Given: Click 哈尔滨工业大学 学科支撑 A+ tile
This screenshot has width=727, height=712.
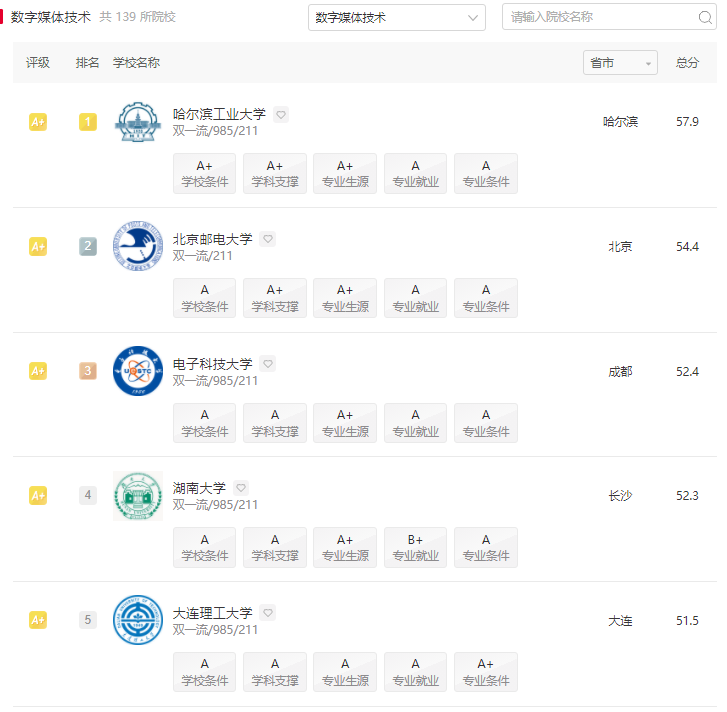Looking at the screenshot, I should pyautogui.click(x=275, y=173).
